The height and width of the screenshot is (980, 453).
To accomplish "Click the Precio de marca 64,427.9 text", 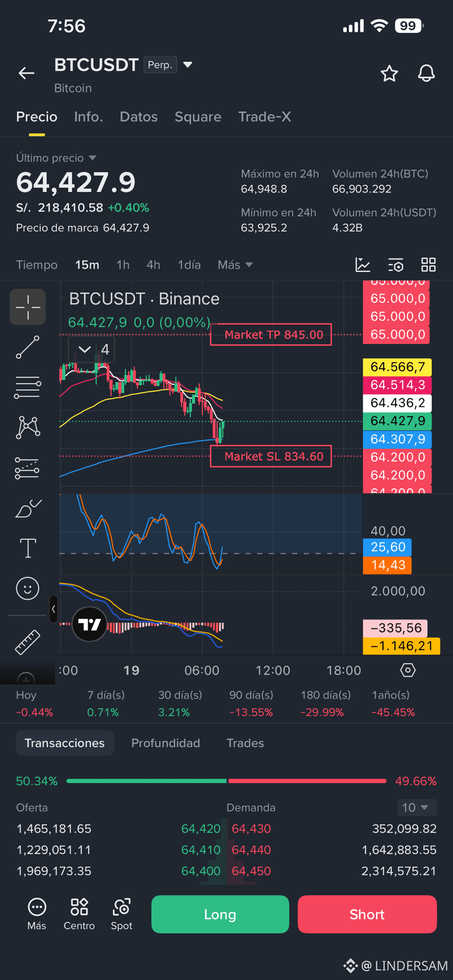I will (83, 227).
